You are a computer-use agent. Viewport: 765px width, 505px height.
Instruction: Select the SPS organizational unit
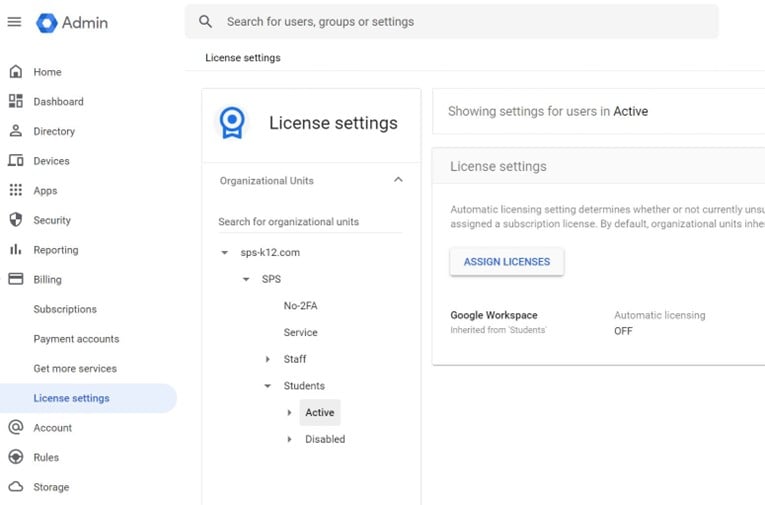[x=271, y=279]
